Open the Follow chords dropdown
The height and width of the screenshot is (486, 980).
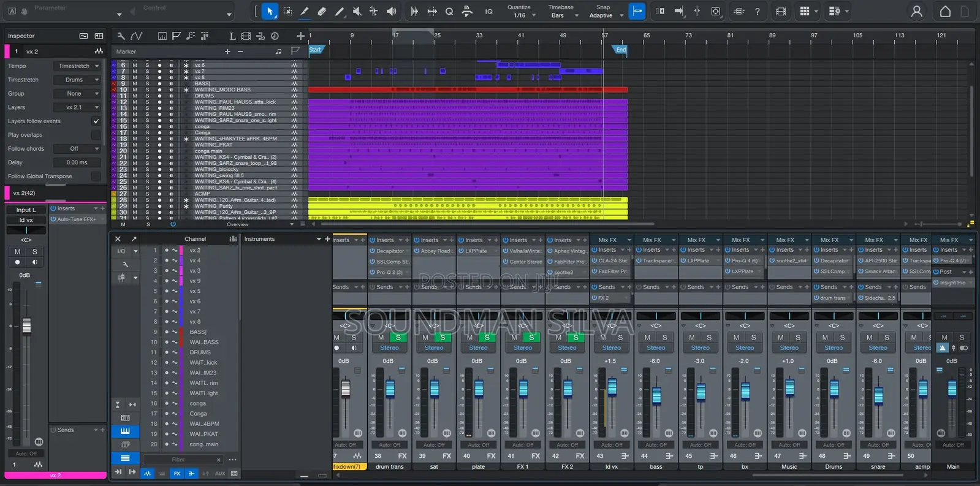point(78,149)
